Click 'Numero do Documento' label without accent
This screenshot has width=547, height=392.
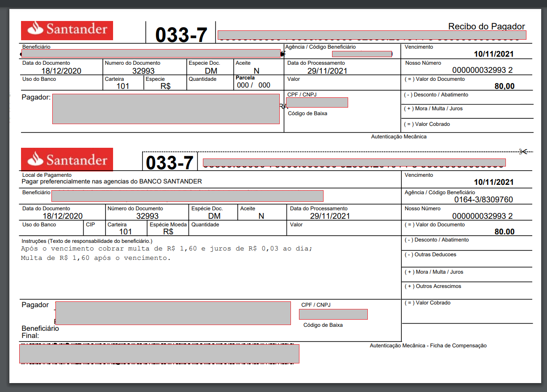tap(132, 63)
